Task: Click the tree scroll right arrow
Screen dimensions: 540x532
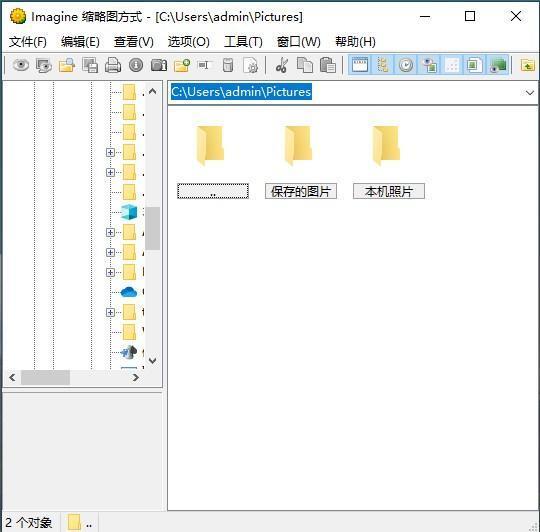Action: [136, 378]
